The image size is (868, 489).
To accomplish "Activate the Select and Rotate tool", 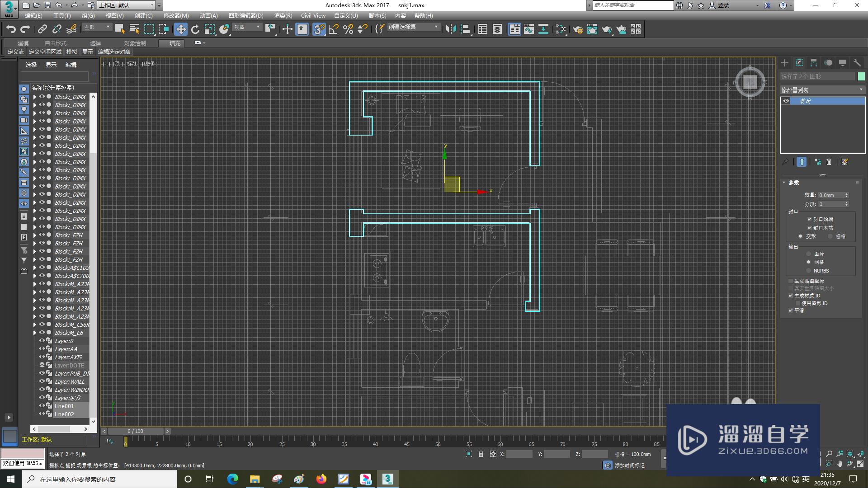I will [x=195, y=29].
